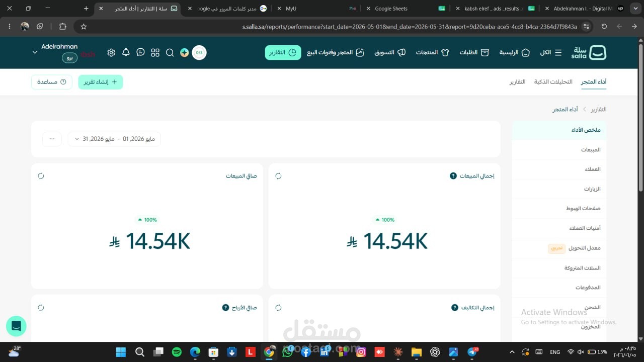Image resolution: width=644 pixels, height=362 pixels.
Task: Open المتجر وقنوات البيع in navigation
Action: 336,52
